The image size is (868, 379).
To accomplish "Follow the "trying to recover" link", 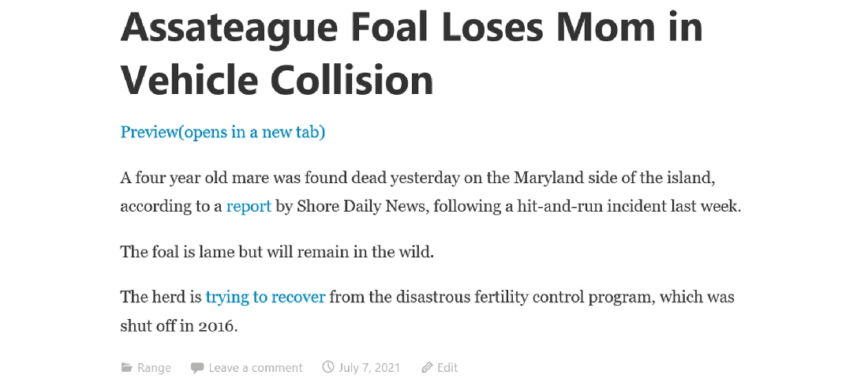I will (x=265, y=298).
